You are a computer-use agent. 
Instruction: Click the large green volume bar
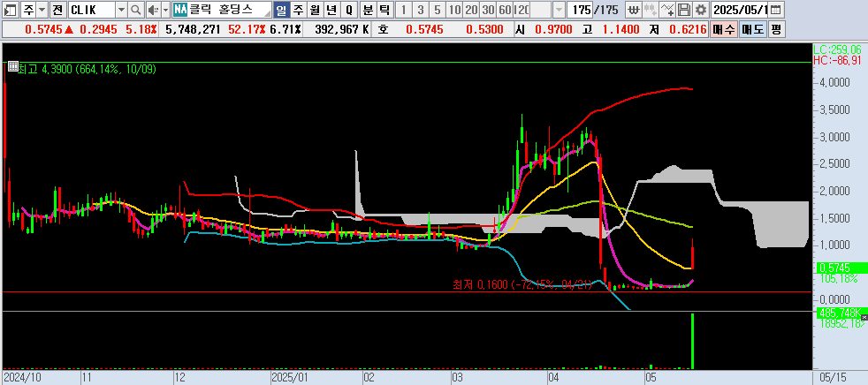click(692, 341)
